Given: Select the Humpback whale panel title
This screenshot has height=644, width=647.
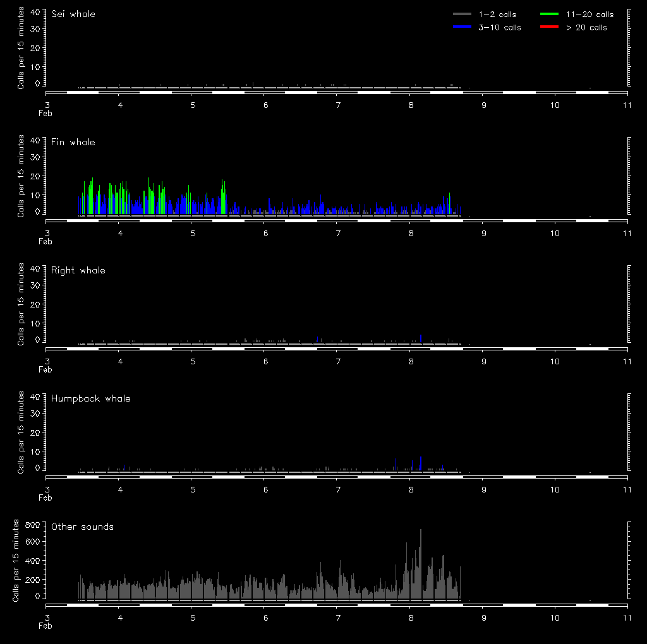Looking at the screenshot, I should 91,398.
